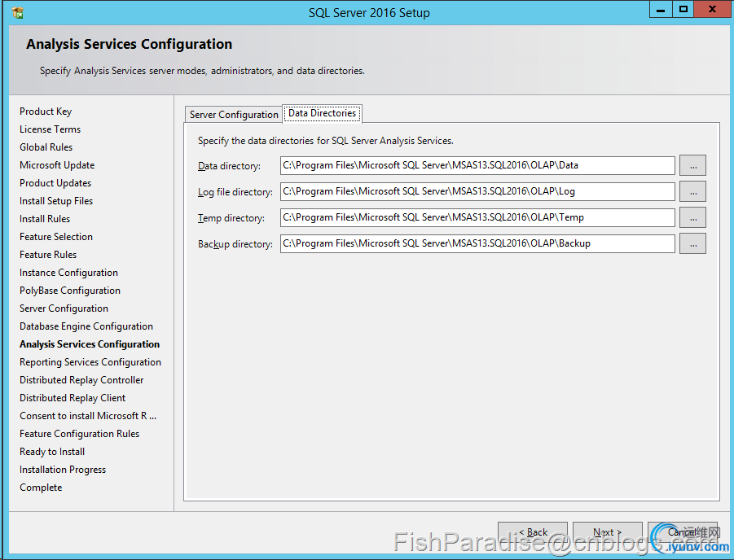This screenshot has width=734, height=560.
Task: Select Analysis Services Configuration step in sidebar
Action: point(90,344)
